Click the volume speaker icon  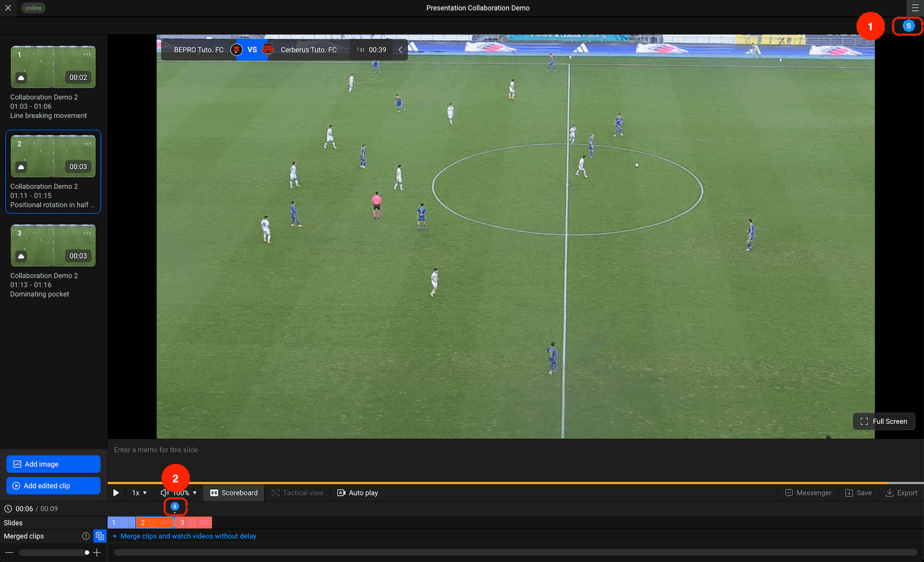click(165, 493)
